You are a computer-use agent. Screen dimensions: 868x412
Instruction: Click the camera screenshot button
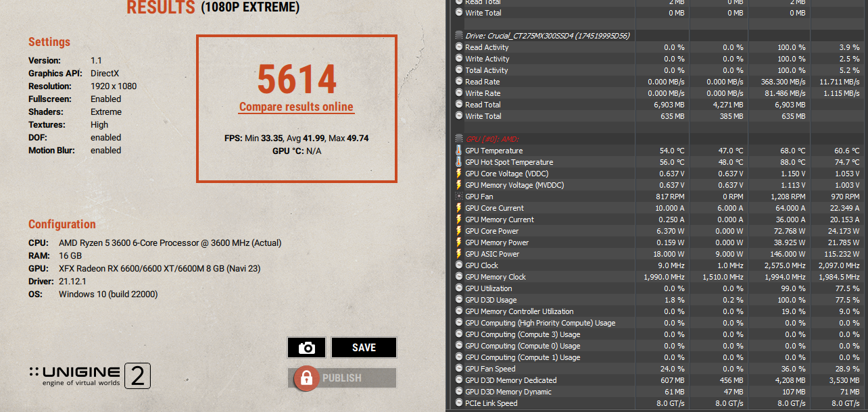coord(307,347)
